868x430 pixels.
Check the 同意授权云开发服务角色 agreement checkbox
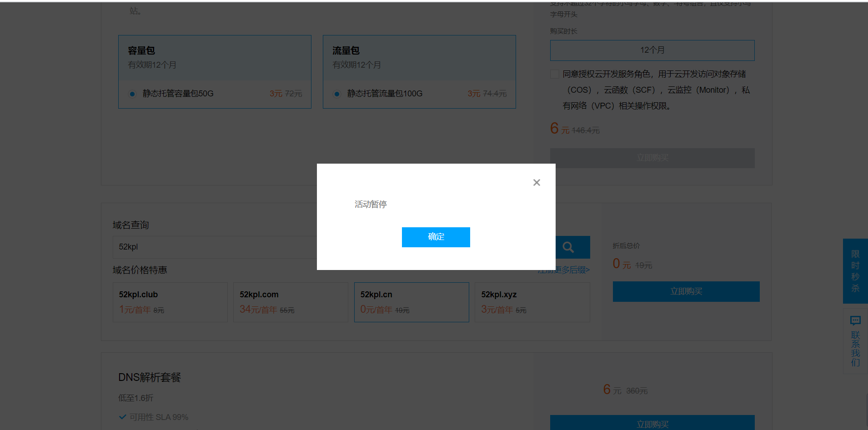click(x=555, y=74)
